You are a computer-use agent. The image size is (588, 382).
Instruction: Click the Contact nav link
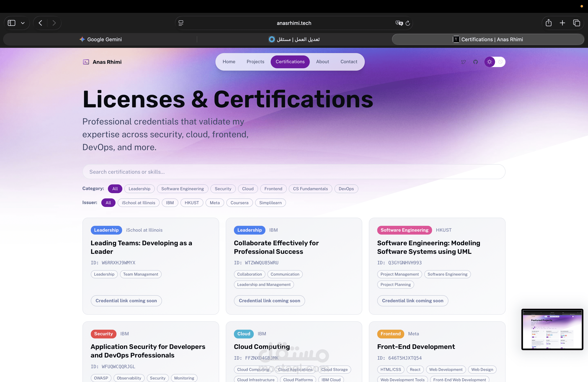pyautogui.click(x=349, y=62)
